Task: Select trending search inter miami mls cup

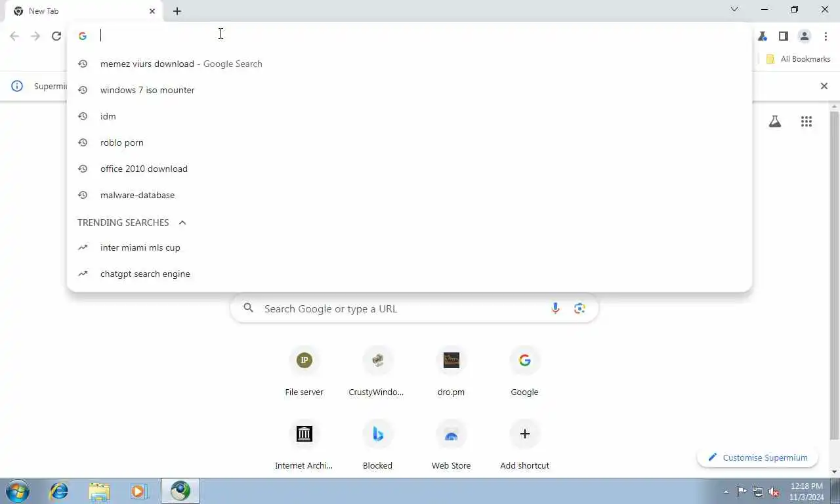Action: tap(409, 247)
